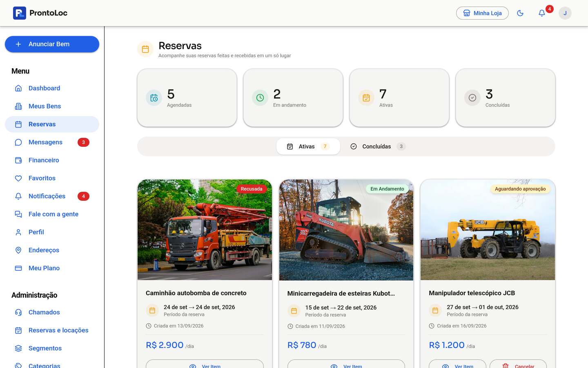Click the ProntoLoc logo icon

click(20, 13)
